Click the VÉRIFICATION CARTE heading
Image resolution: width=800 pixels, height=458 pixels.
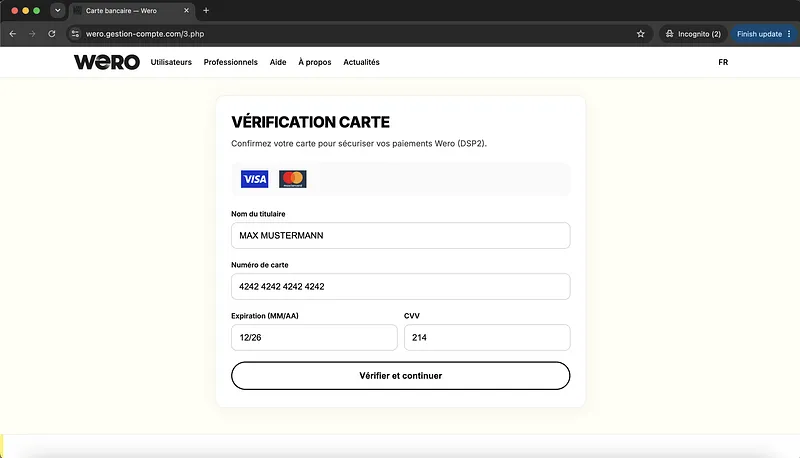[310, 122]
